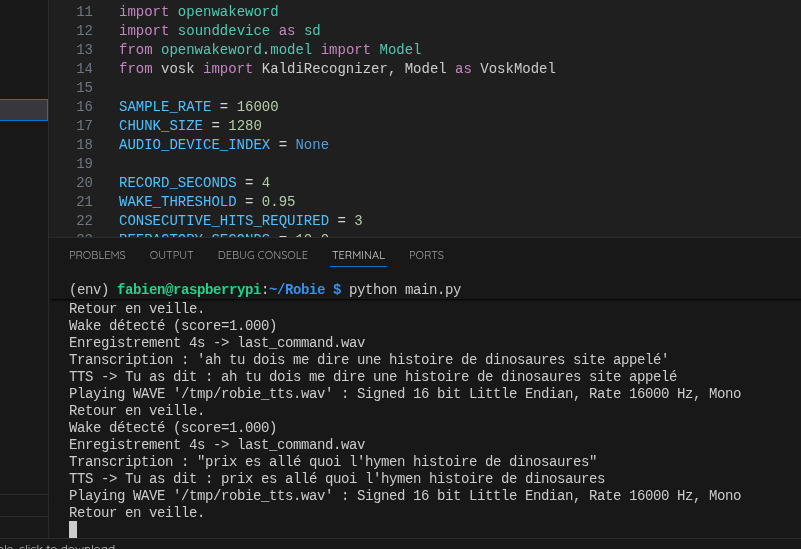Click line number 11 in the gutter

tap(84, 12)
